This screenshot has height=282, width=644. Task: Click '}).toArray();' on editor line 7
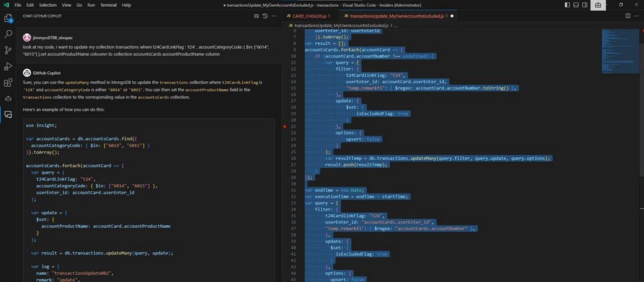pyautogui.click(x=333, y=37)
